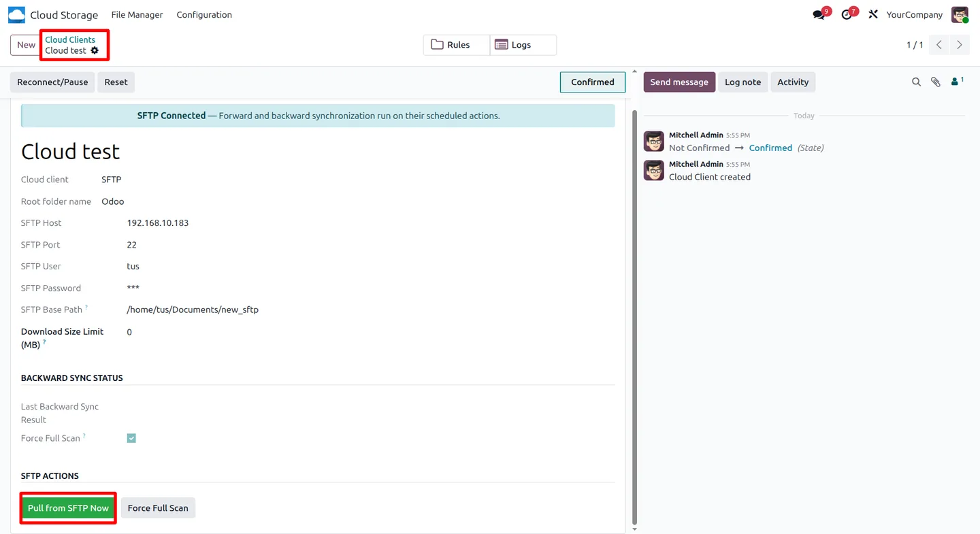980x534 pixels.
Task: Click the Cloud Storage app logo icon
Action: [x=16, y=15]
